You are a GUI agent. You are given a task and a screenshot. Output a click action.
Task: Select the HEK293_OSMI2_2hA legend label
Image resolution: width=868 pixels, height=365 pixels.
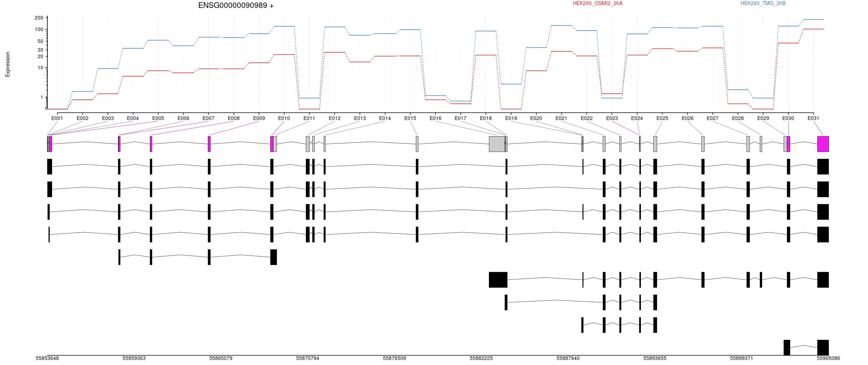597,3
